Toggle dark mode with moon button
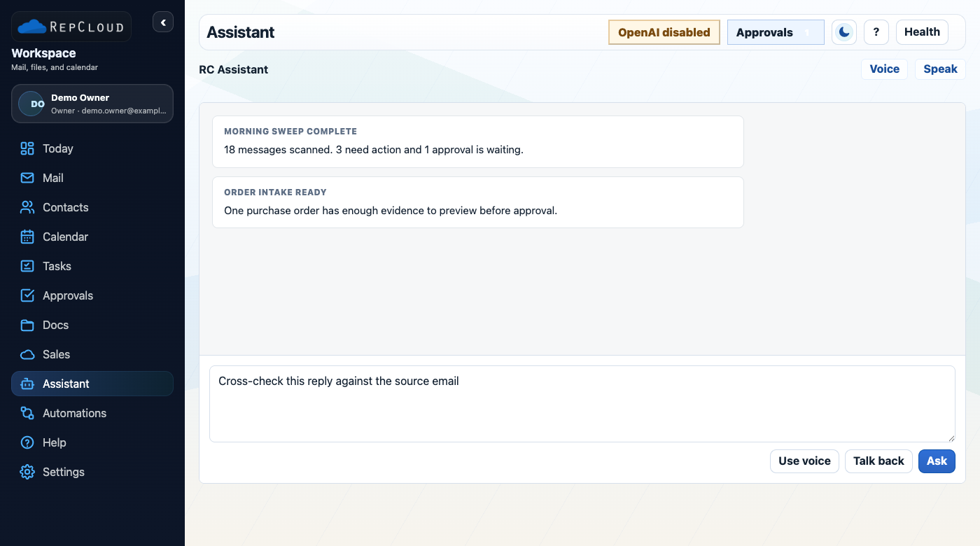Image resolution: width=980 pixels, height=546 pixels. [x=844, y=32]
